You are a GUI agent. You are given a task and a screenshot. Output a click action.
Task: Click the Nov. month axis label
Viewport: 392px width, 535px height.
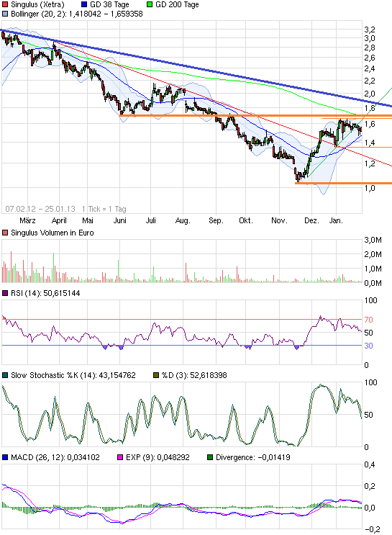coord(279,221)
